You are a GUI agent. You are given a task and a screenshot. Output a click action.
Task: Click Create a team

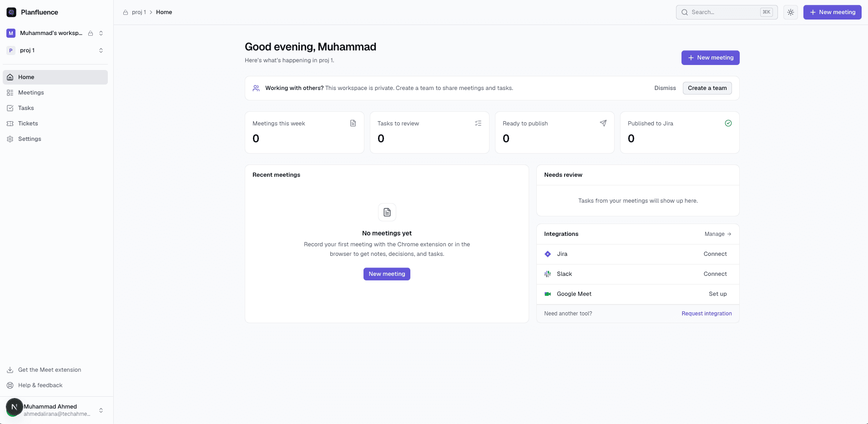(x=707, y=88)
